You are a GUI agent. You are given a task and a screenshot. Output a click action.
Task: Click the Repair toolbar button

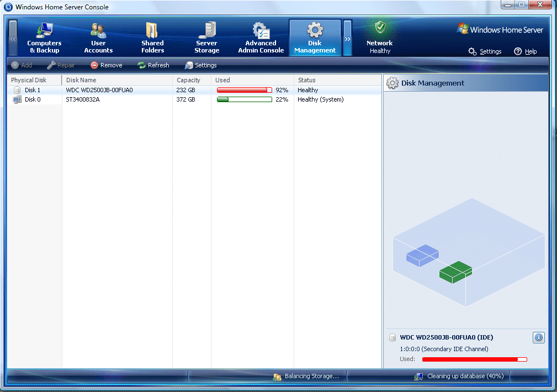click(61, 65)
